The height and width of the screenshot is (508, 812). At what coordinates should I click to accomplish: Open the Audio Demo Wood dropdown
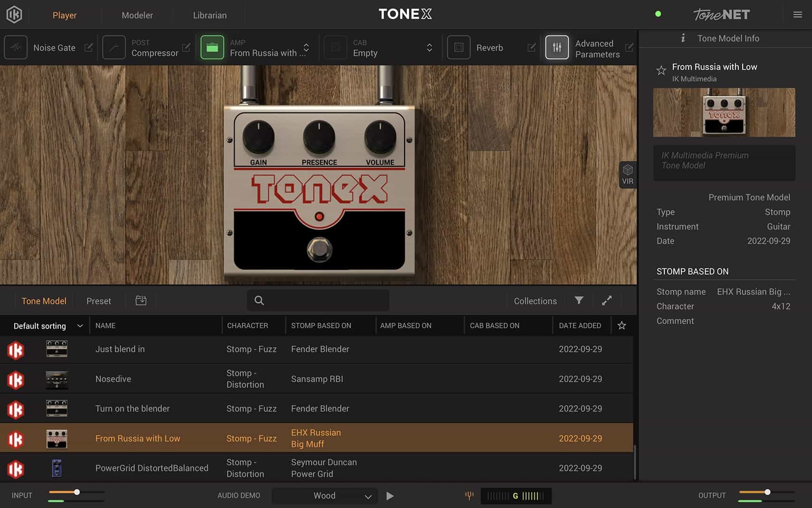pyautogui.click(x=325, y=496)
